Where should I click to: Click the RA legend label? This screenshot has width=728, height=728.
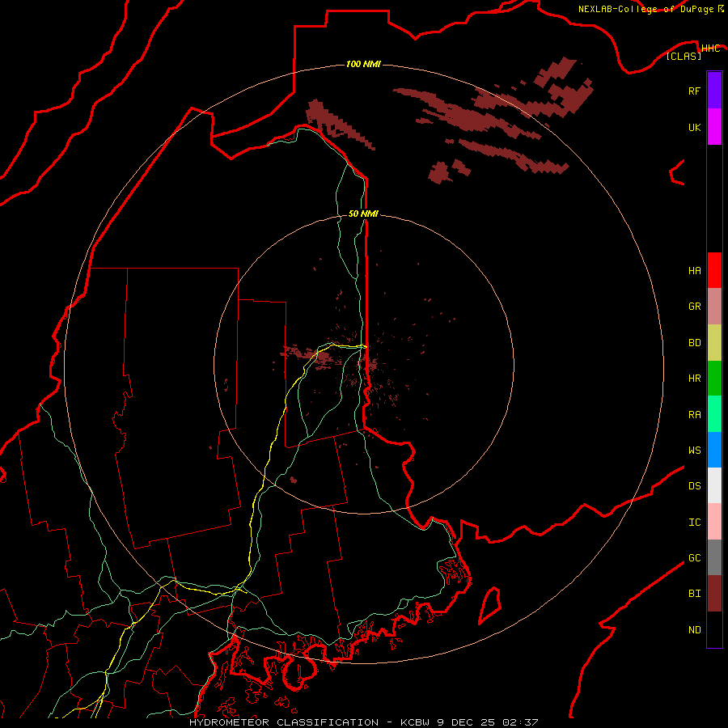(694, 415)
